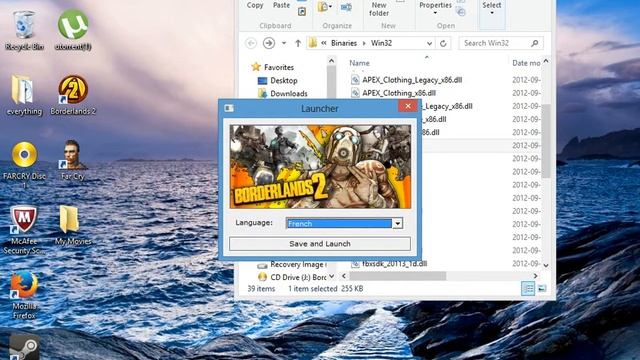The height and width of the screenshot is (360, 640).
Task: Click the Move to dropdown in Organize
Action: tap(325, 7)
